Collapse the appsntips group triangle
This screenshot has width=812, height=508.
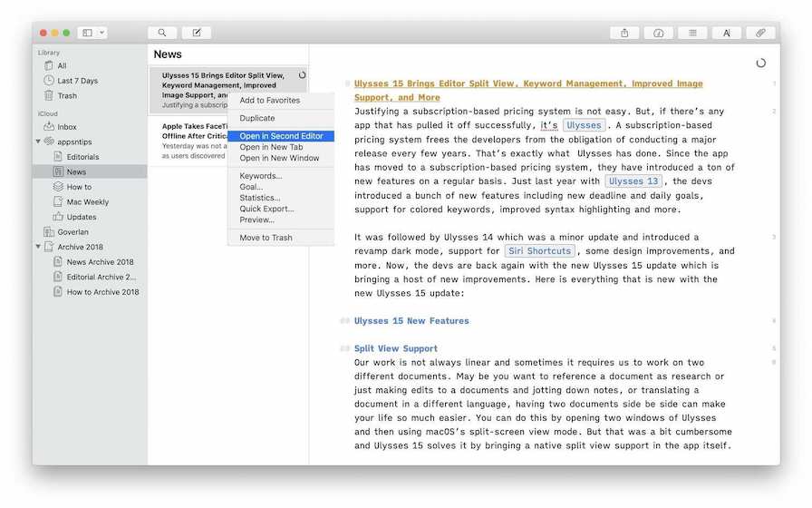tap(38, 142)
